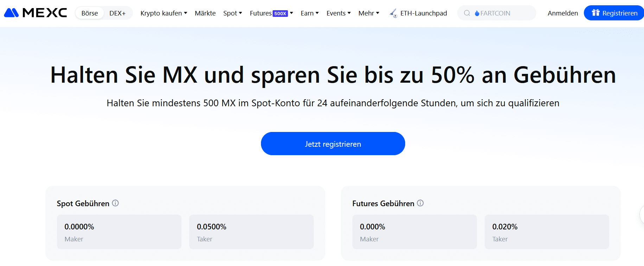
Task: Click the FARTCOIN droplet icon
Action: tap(477, 13)
